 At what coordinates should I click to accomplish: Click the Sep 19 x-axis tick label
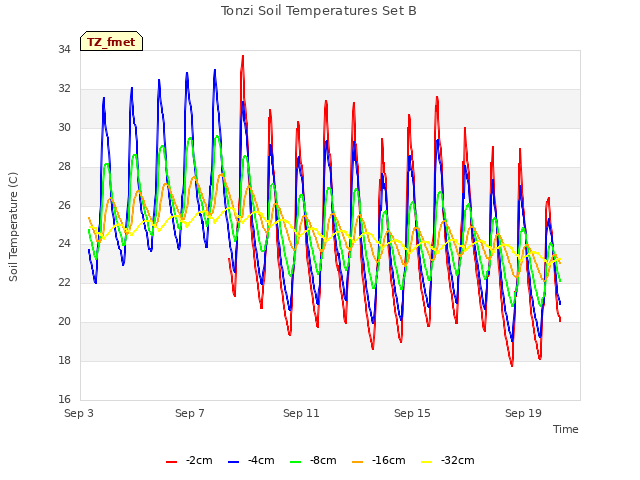523,413
